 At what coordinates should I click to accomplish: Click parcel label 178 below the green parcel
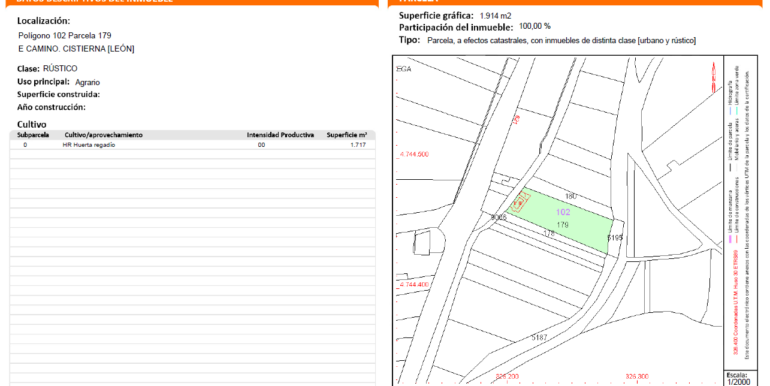click(549, 234)
